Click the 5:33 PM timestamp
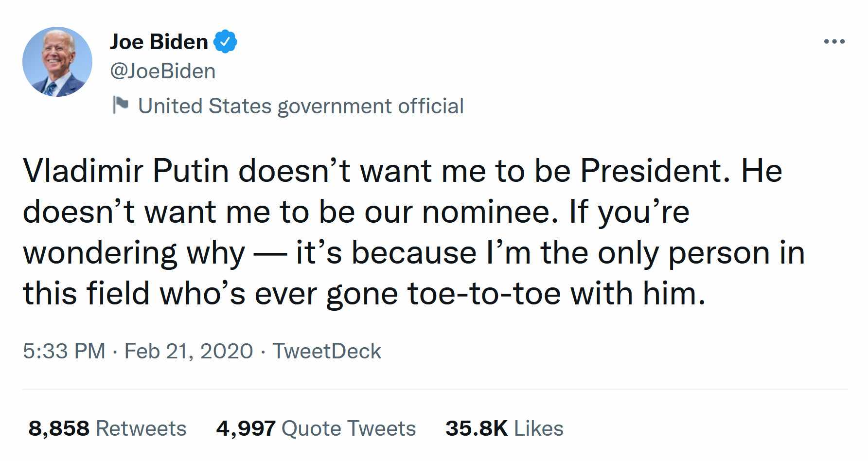This screenshot has height=461, width=868. [64, 351]
